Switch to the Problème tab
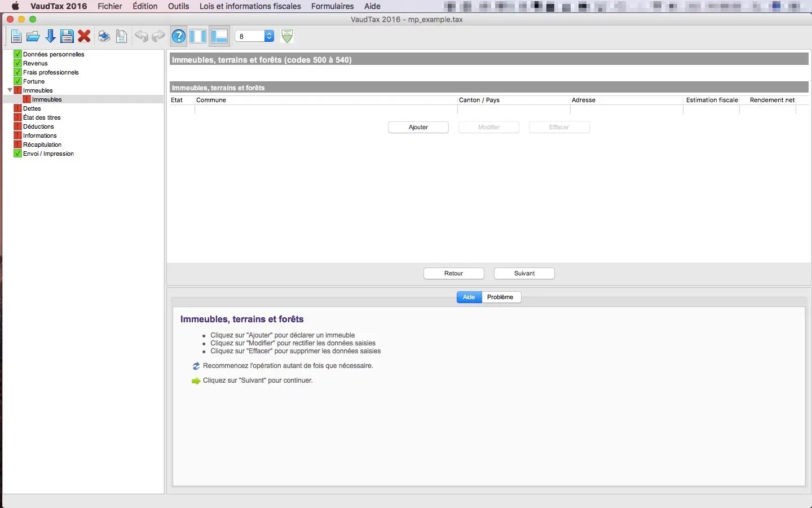 (501, 297)
